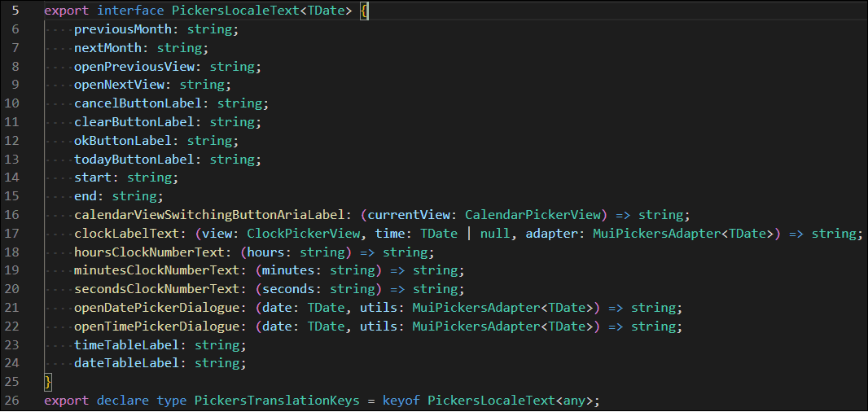
Task: Click the clockLabelText property
Action: (127, 234)
